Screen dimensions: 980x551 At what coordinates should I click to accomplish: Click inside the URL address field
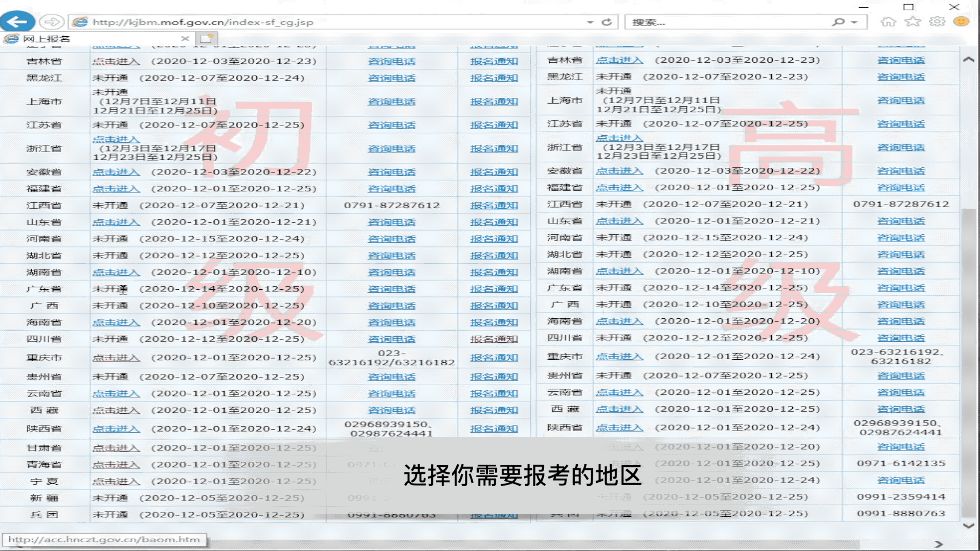306,21
